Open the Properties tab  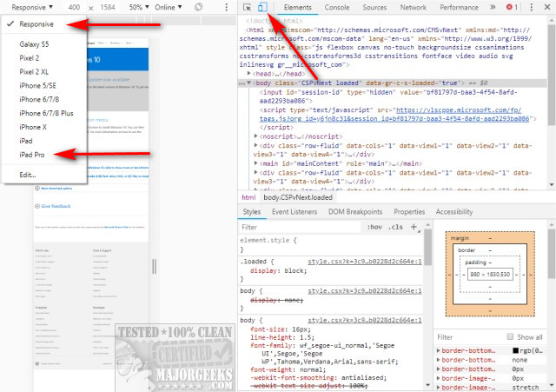click(x=409, y=212)
